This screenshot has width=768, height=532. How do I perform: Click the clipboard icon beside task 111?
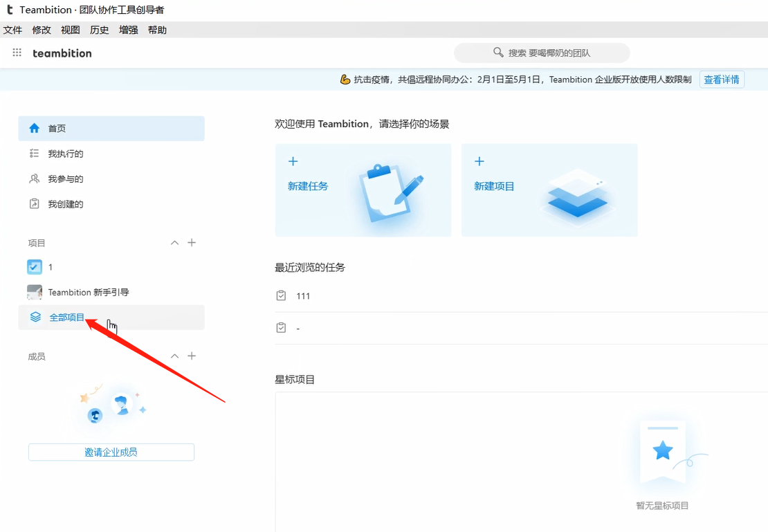click(x=281, y=295)
